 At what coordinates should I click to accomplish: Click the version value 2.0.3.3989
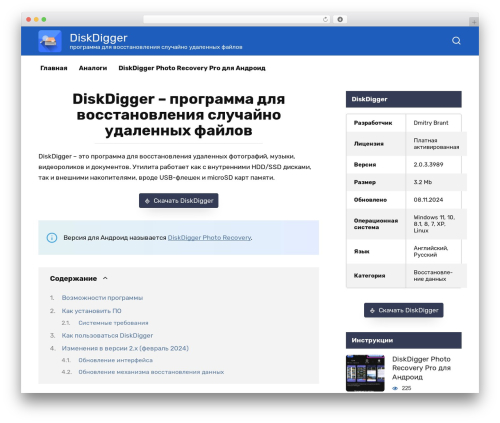coord(428,165)
